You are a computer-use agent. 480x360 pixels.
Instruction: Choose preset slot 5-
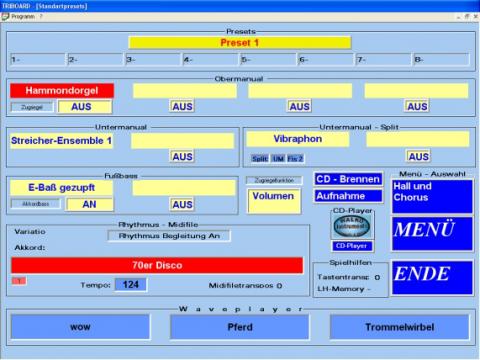click(268, 60)
